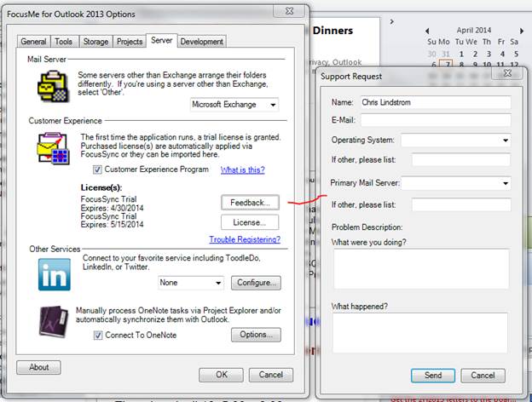532x402 pixels.
Task: Click 'FocusSync Trial' expiring 4/30/2014
Action: point(108,199)
